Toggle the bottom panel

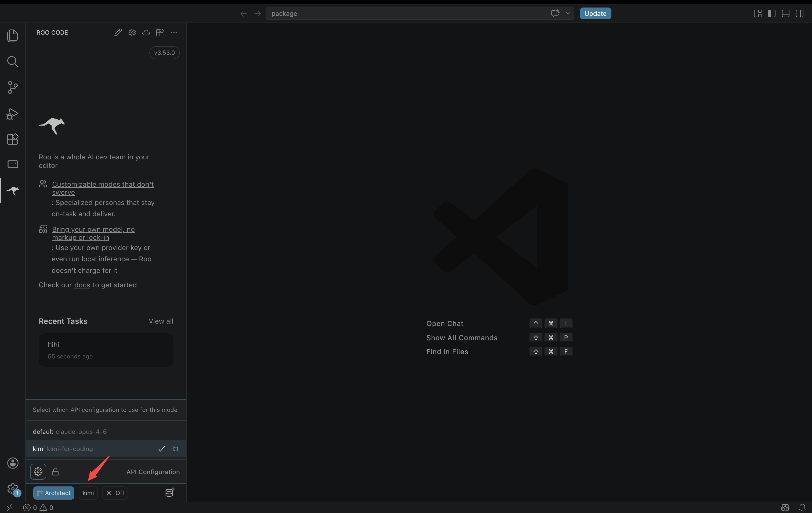[x=786, y=13]
